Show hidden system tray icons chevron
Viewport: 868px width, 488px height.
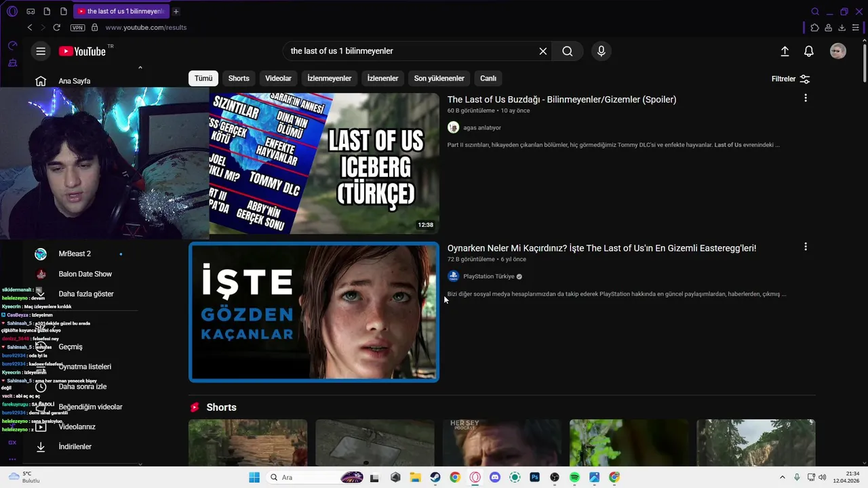pos(782,477)
